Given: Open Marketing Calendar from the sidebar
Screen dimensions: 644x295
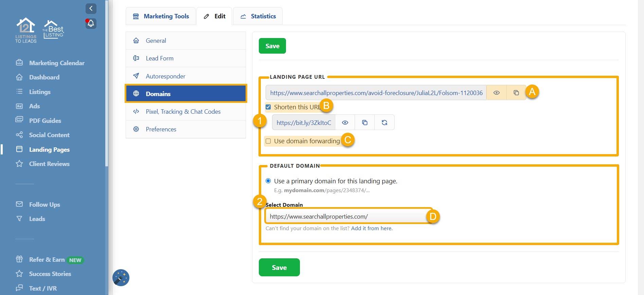Looking at the screenshot, I should point(56,63).
